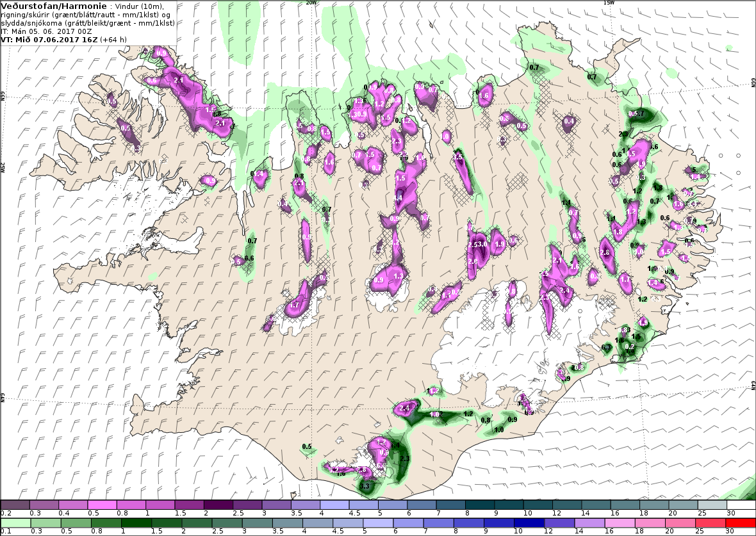Click the '25' label in the upper legend row

702,514
